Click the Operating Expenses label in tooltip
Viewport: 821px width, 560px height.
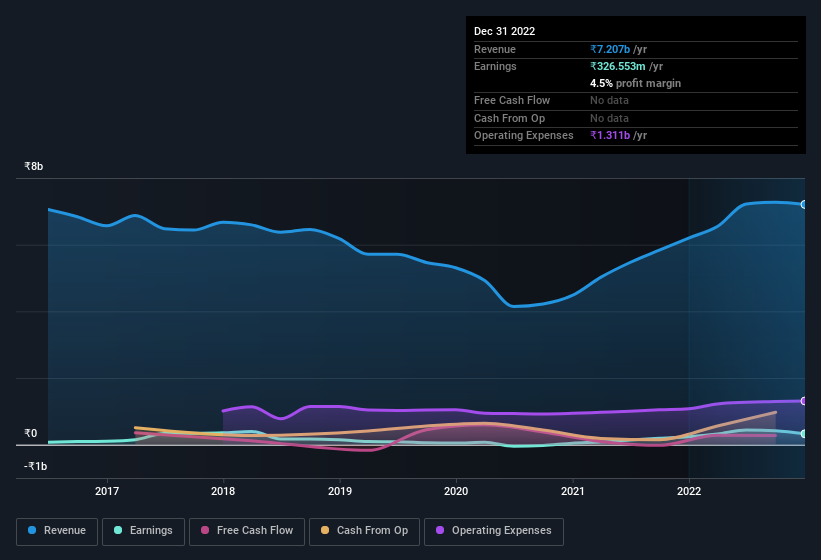pos(524,135)
